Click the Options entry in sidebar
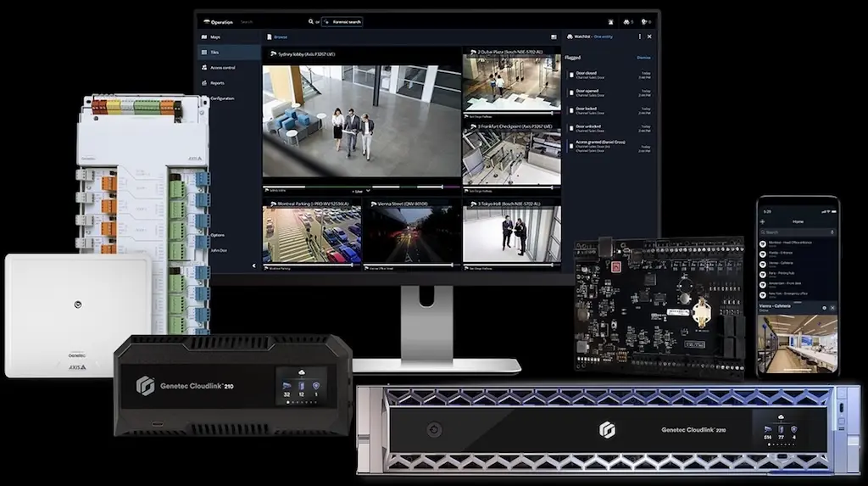 click(x=218, y=235)
